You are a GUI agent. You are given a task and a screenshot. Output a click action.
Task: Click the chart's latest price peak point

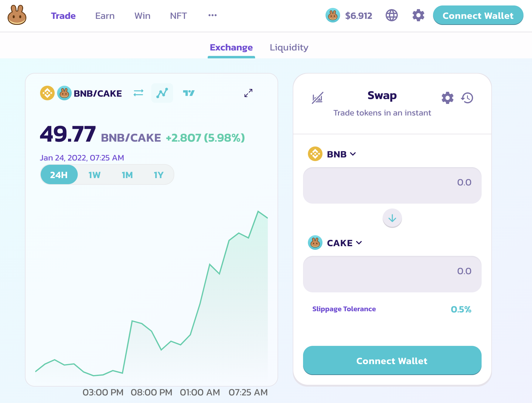click(258, 211)
